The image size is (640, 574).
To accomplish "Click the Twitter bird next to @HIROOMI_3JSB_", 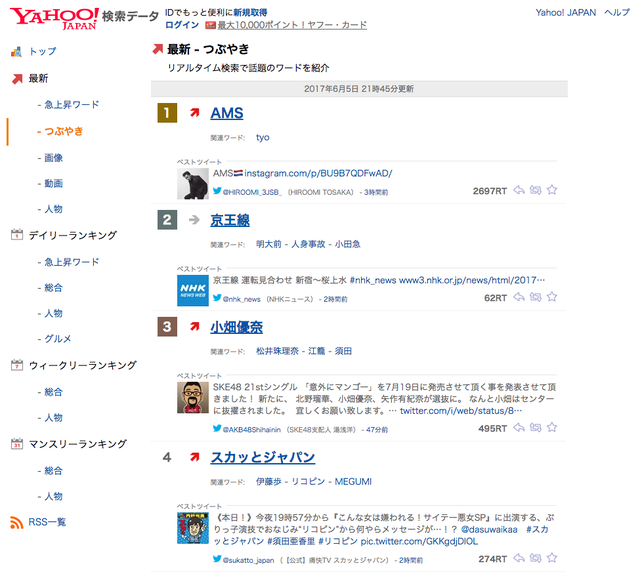I will click(217, 191).
